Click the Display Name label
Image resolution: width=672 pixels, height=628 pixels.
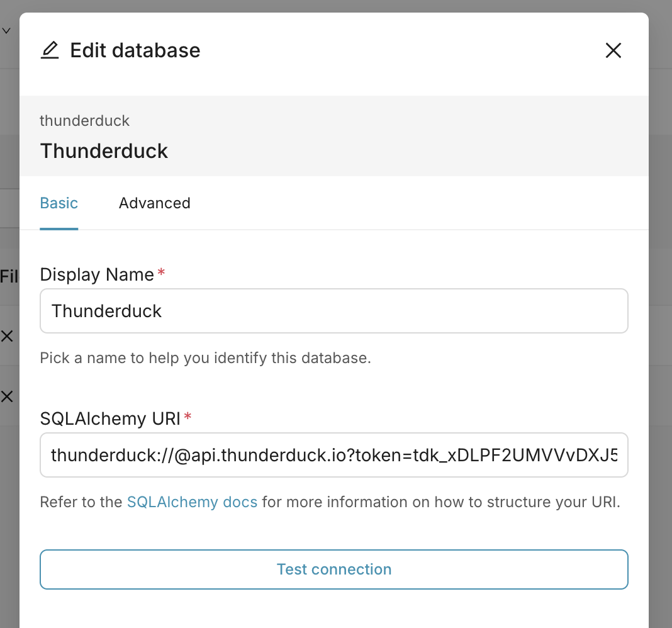[97, 274]
